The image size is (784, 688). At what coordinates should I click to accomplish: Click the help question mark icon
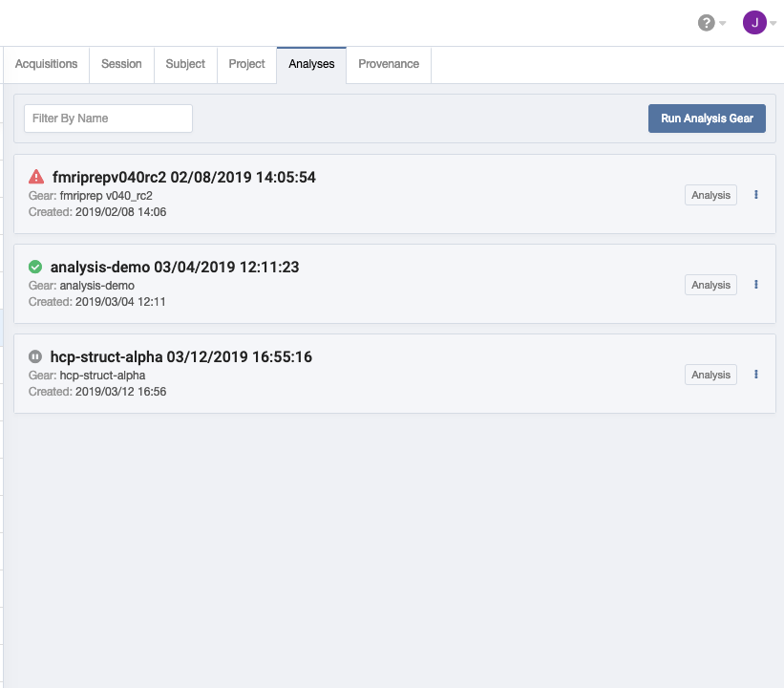point(706,23)
